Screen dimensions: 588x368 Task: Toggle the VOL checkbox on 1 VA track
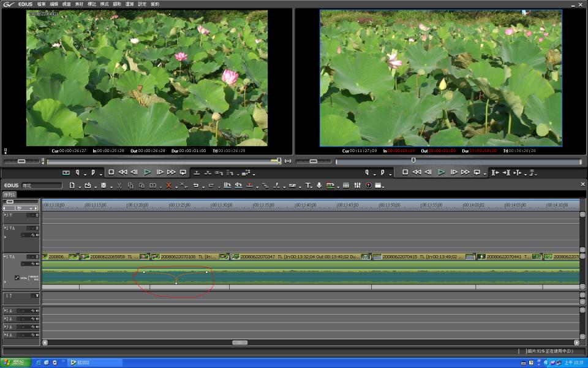coord(17,277)
